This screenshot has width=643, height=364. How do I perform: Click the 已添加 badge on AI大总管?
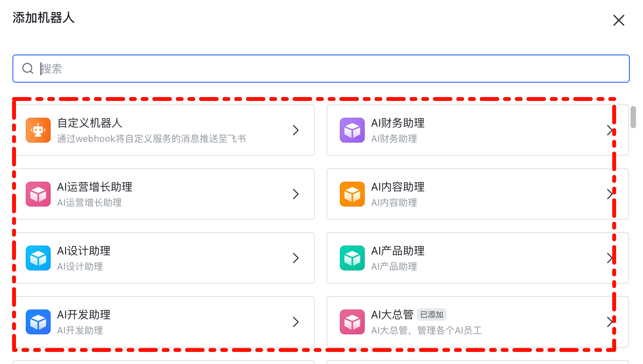(x=431, y=315)
